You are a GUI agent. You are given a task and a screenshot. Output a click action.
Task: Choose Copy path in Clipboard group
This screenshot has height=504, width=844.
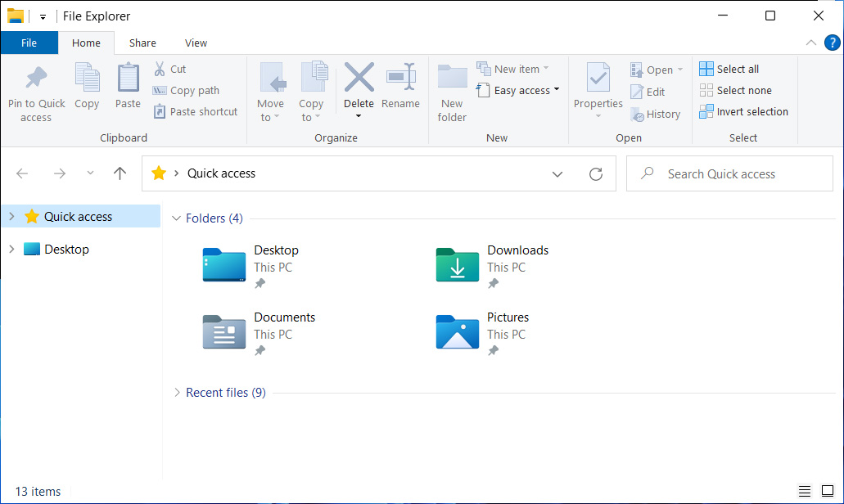coord(187,90)
